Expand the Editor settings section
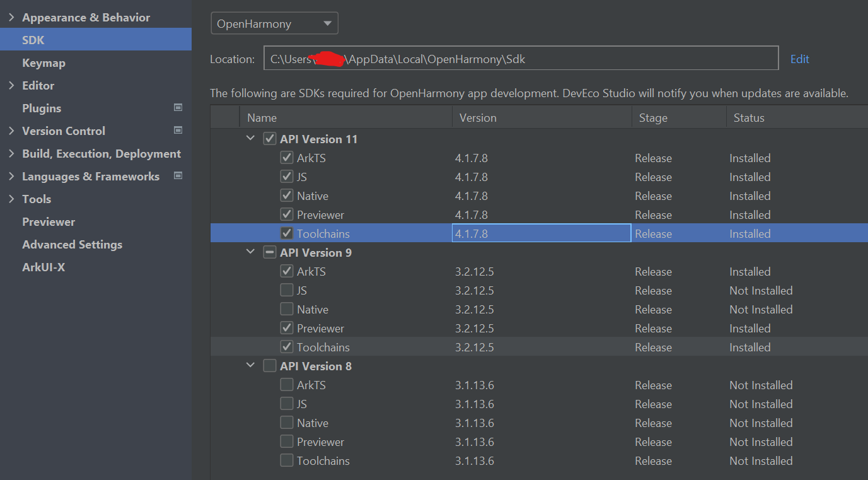The height and width of the screenshot is (480, 868). click(11, 85)
